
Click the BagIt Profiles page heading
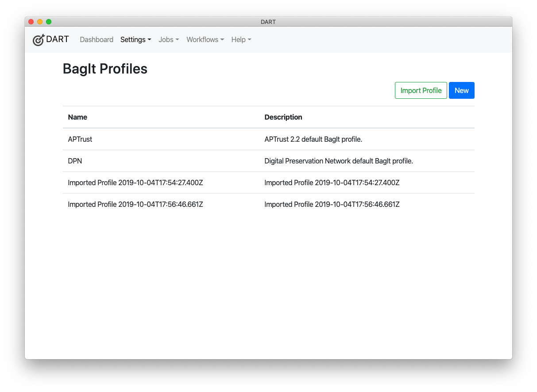[105, 69]
